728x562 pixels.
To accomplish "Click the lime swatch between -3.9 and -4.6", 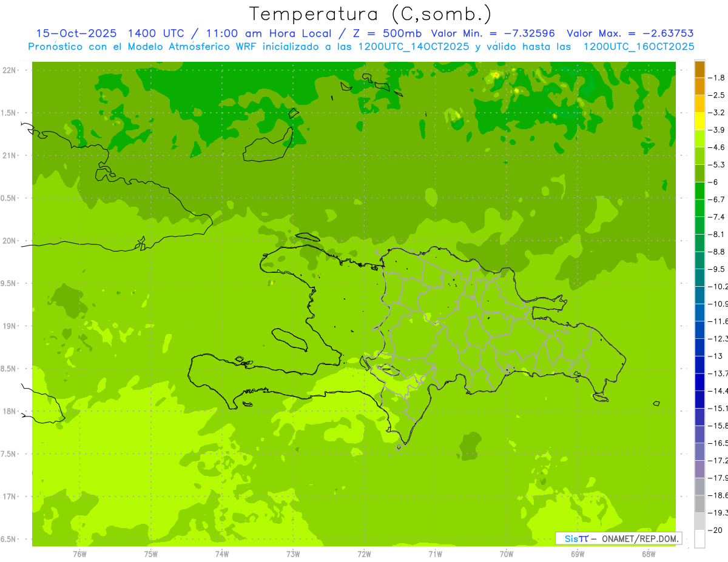I will (699, 139).
